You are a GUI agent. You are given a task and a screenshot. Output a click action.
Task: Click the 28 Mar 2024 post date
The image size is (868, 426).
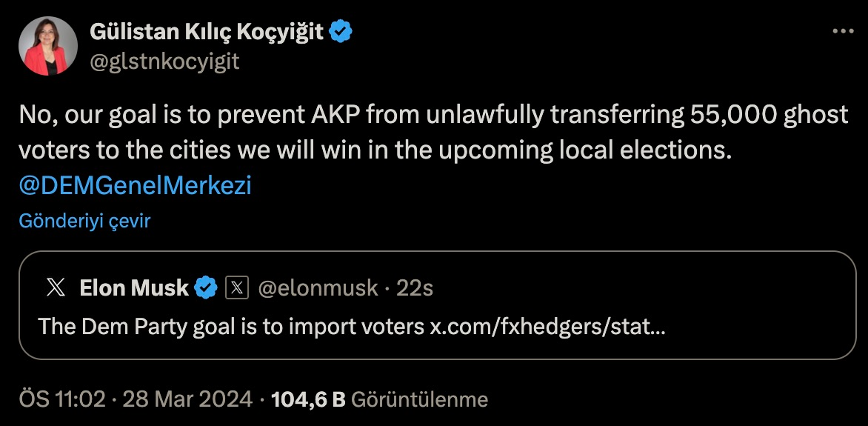point(188,400)
